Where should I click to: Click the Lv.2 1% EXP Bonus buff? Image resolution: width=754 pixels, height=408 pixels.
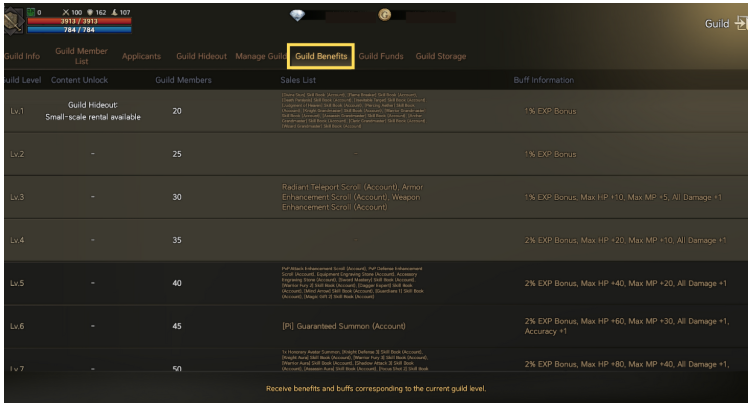click(x=550, y=154)
